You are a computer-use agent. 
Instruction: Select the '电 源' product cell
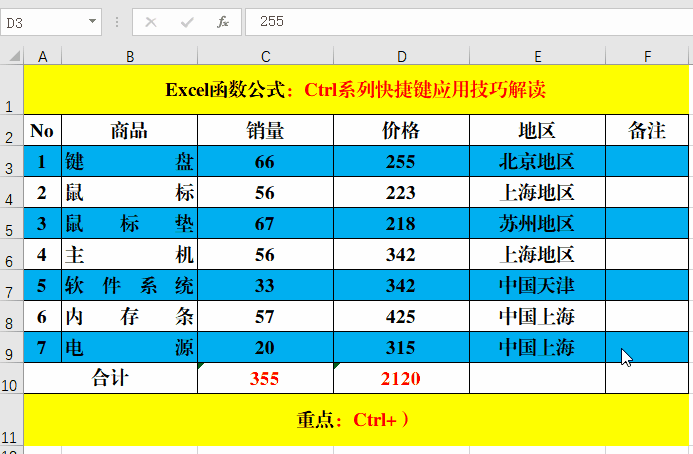tap(129, 347)
